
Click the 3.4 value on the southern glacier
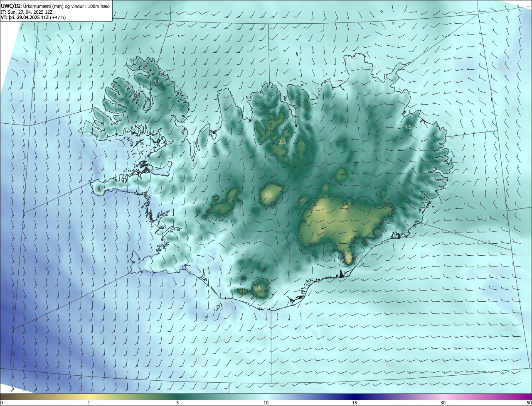256,288
